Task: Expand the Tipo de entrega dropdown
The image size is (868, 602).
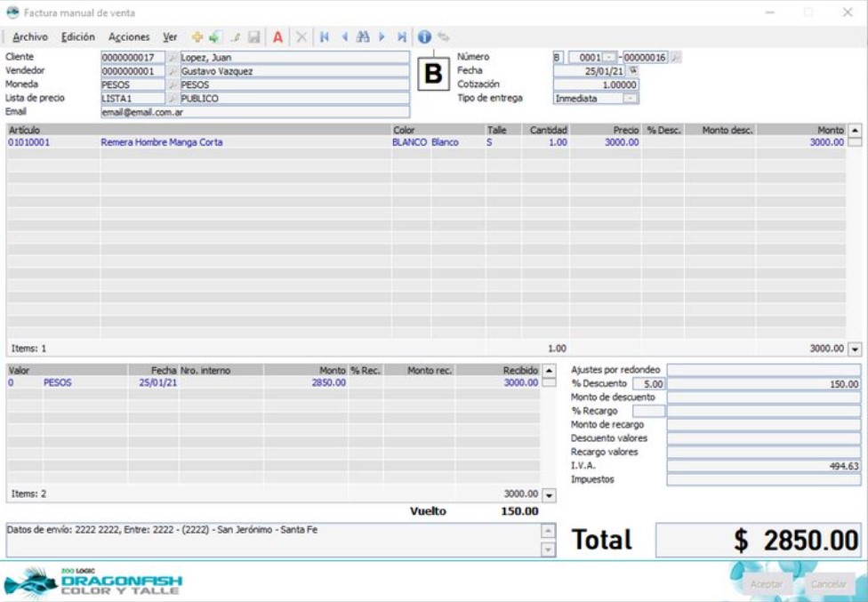Action: pos(631,99)
